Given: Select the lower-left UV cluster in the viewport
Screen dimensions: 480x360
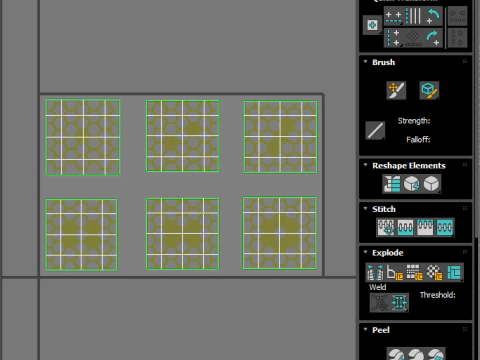Looking at the screenshot, I should [81, 234].
